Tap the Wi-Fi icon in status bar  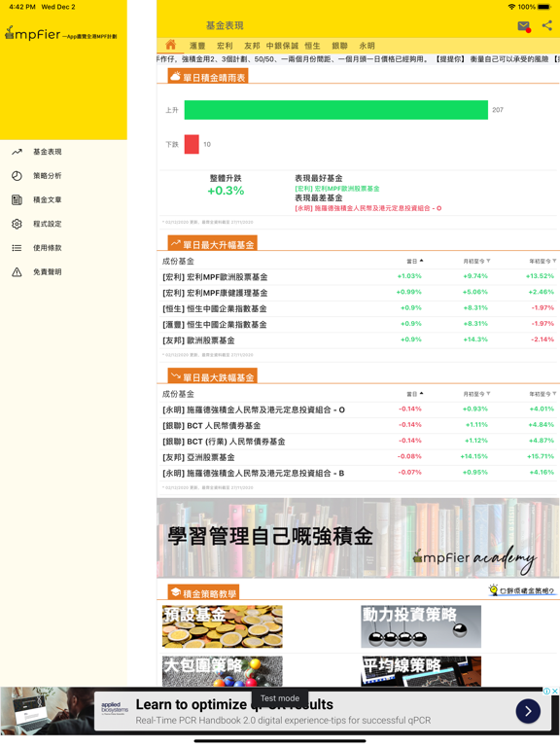point(512,7)
